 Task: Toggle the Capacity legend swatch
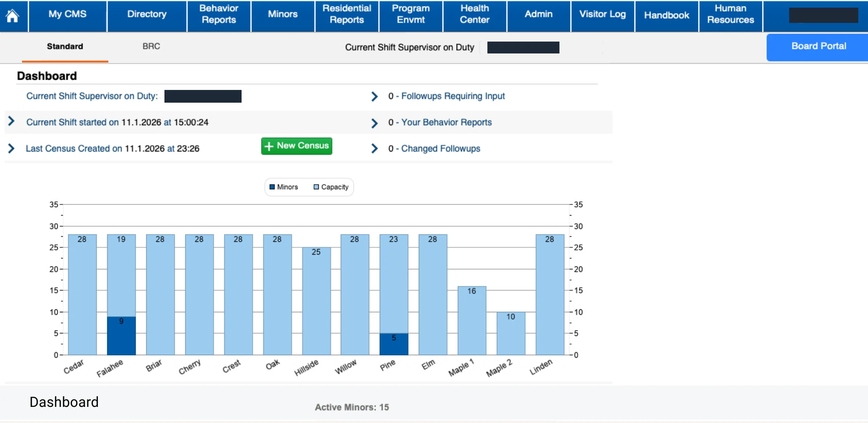click(316, 187)
